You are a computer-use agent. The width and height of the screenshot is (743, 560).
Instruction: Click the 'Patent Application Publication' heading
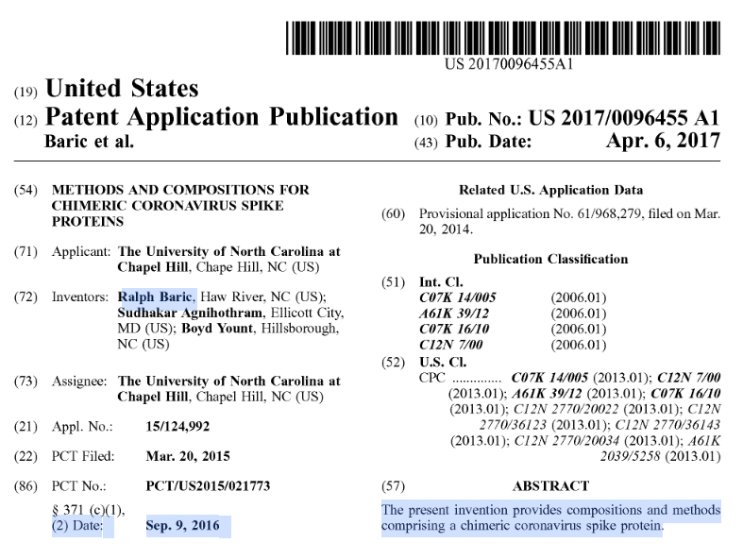pos(221,118)
